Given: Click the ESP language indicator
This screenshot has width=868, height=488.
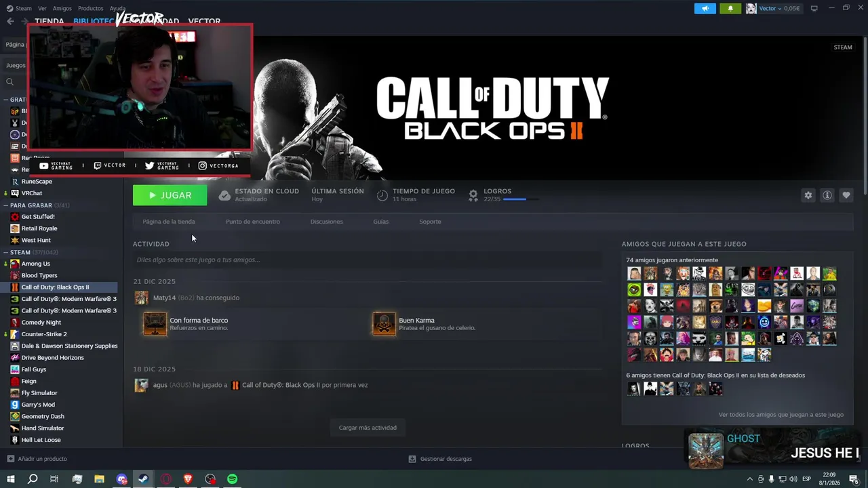Looking at the screenshot, I should pos(807,479).
